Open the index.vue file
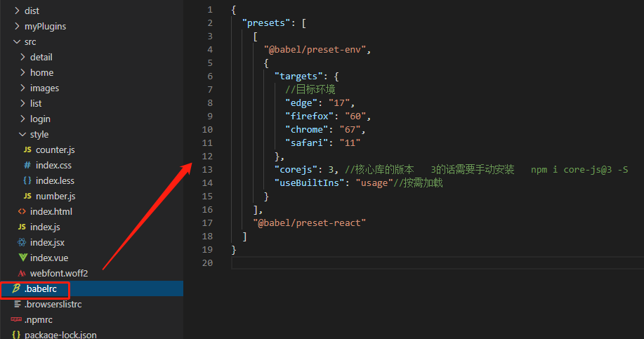Image resolution: width=644 pixels, height=339 pixels. pos(49,258)
